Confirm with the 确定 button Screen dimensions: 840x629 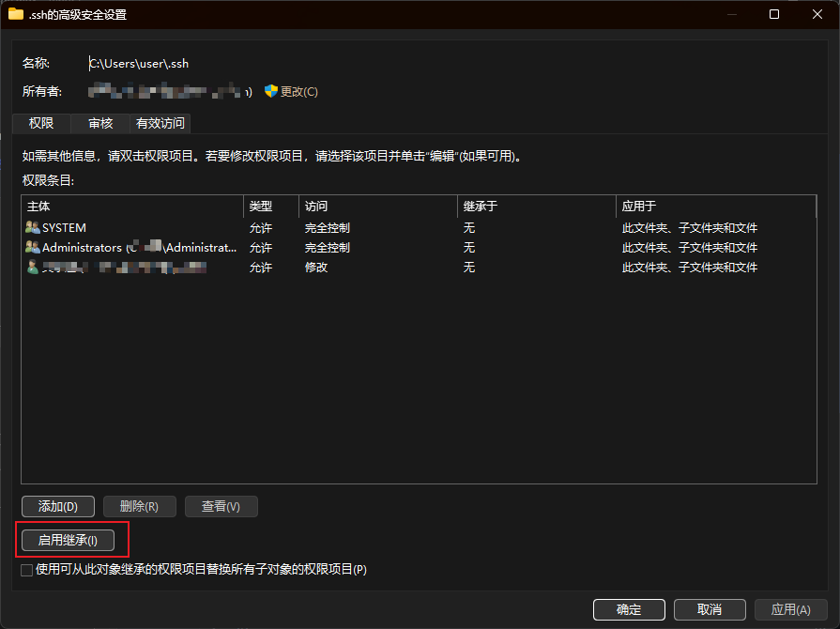pos(629,610)
